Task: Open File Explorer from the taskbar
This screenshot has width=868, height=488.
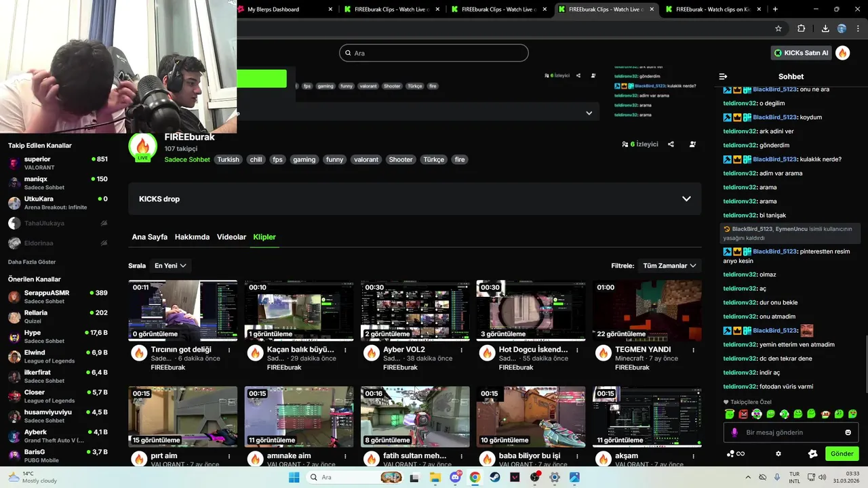Action: tap(435, 477)
